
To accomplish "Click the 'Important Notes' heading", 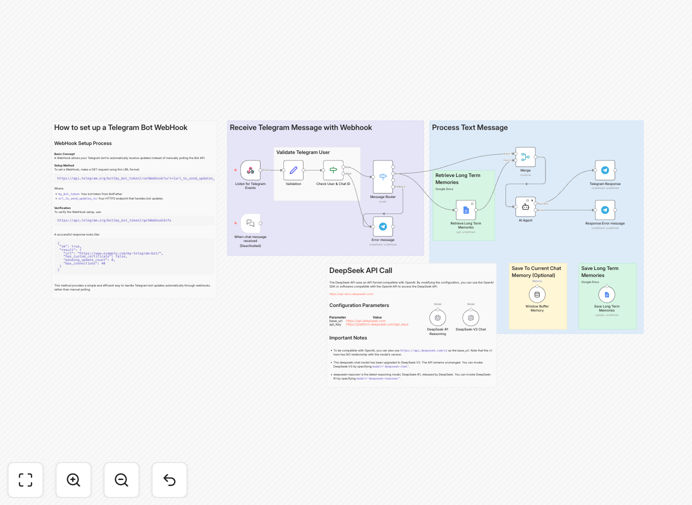I will (348, 338).
